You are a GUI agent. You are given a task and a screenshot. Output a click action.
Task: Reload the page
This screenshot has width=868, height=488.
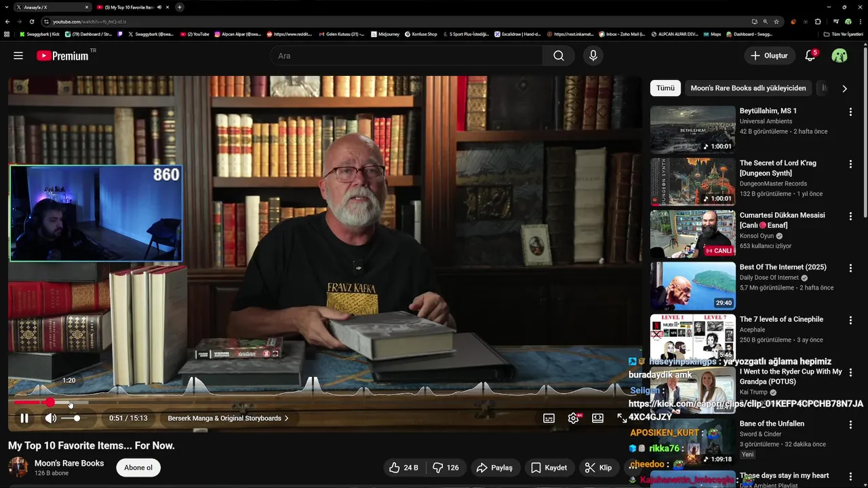31,22
